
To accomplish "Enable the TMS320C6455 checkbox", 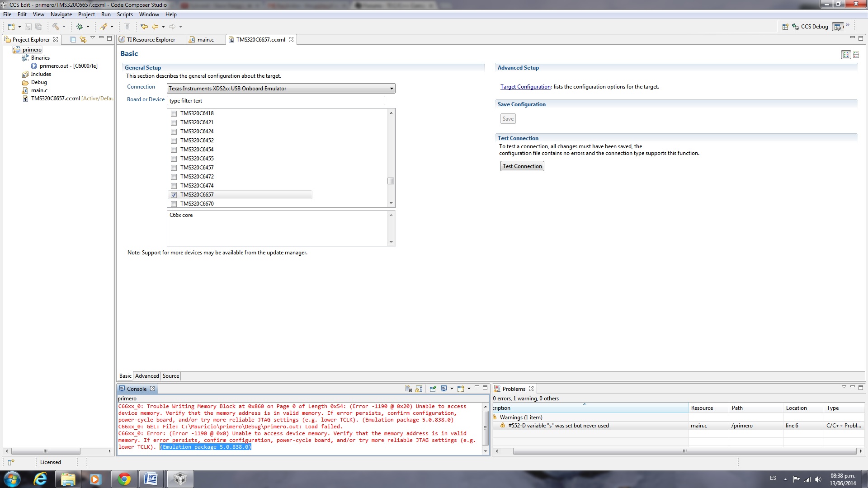I will click(x=174, y=159).
